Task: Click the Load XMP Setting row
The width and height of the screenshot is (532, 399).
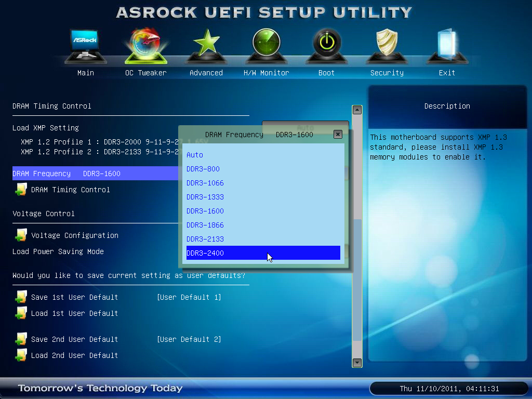Action: pyautogui.click(x=46, y=128)
